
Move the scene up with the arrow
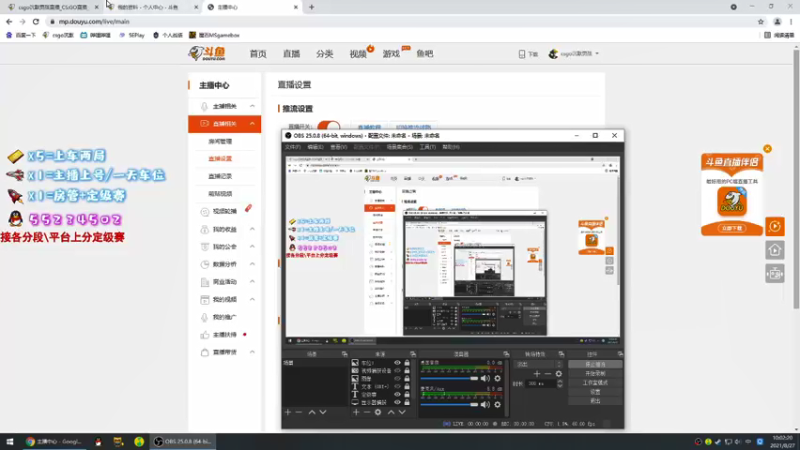(312, 412)
